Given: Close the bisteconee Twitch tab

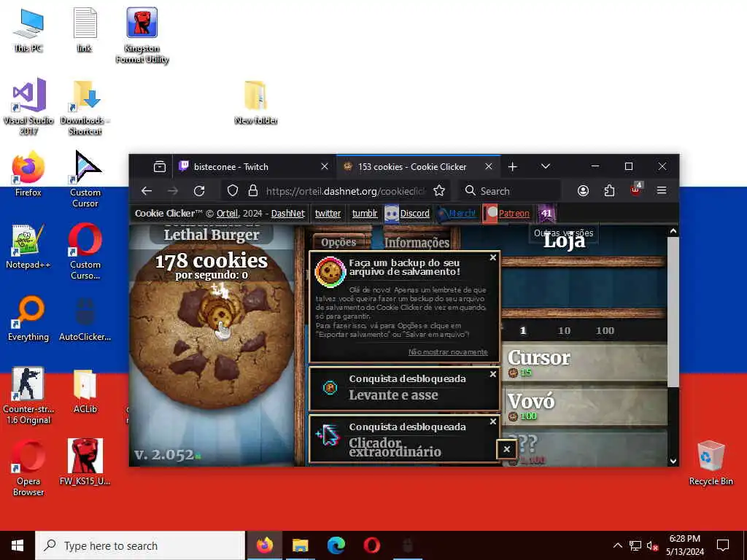Looking at the screenshot, I should point(325,166).
